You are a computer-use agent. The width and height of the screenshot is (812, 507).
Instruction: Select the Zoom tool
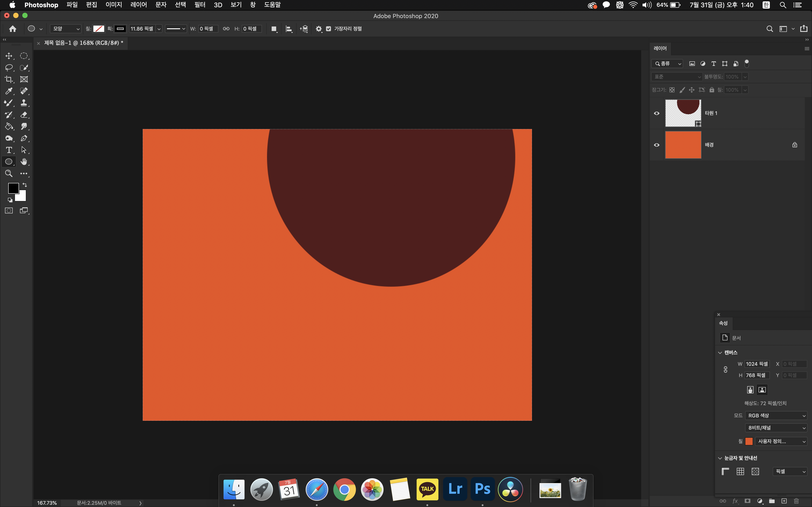[9, 173]
